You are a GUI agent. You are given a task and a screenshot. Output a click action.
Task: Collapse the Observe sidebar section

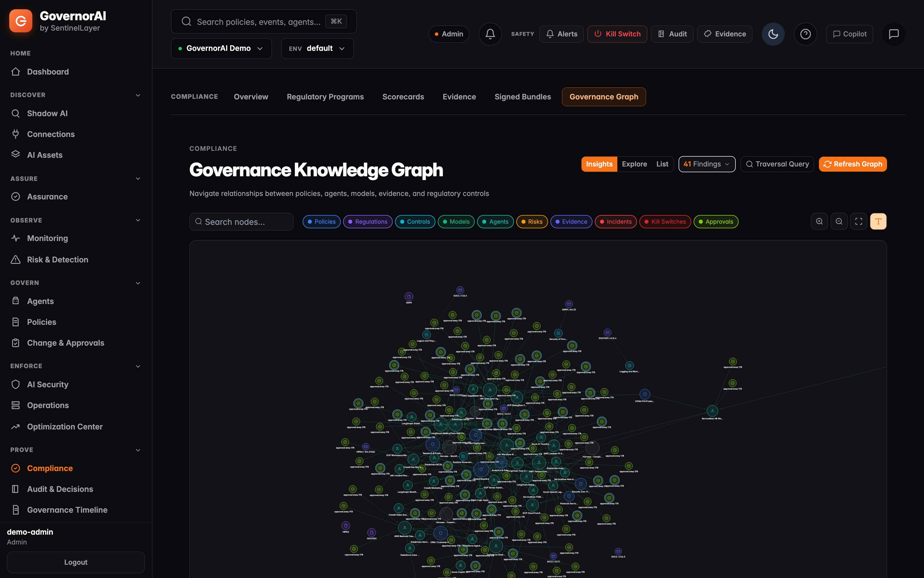pos(138,220)
